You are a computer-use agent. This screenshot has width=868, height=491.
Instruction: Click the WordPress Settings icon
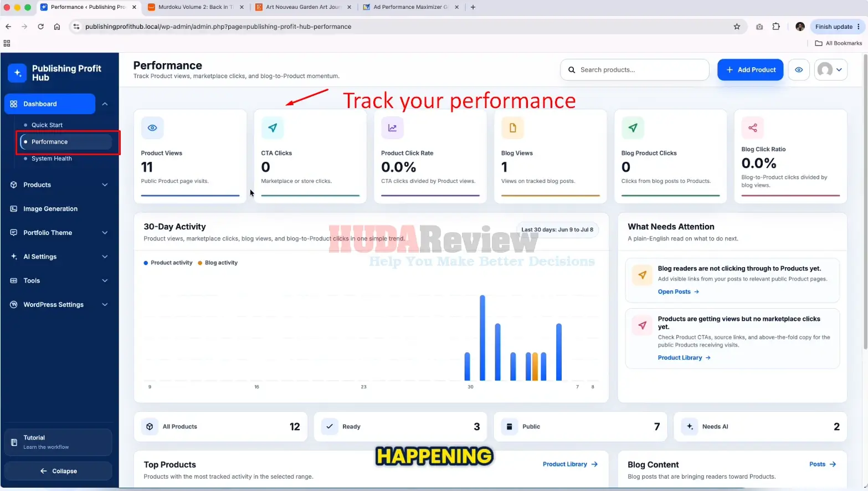click(14, 304)
